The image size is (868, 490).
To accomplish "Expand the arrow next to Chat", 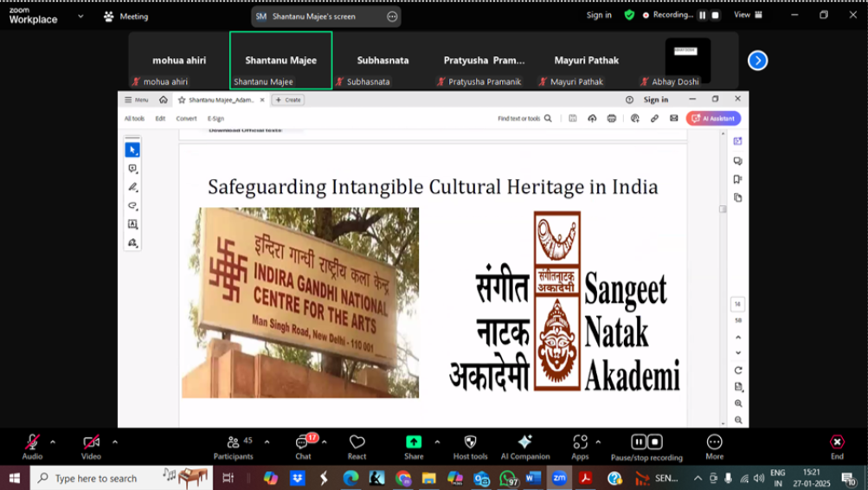I will (325, 442).
